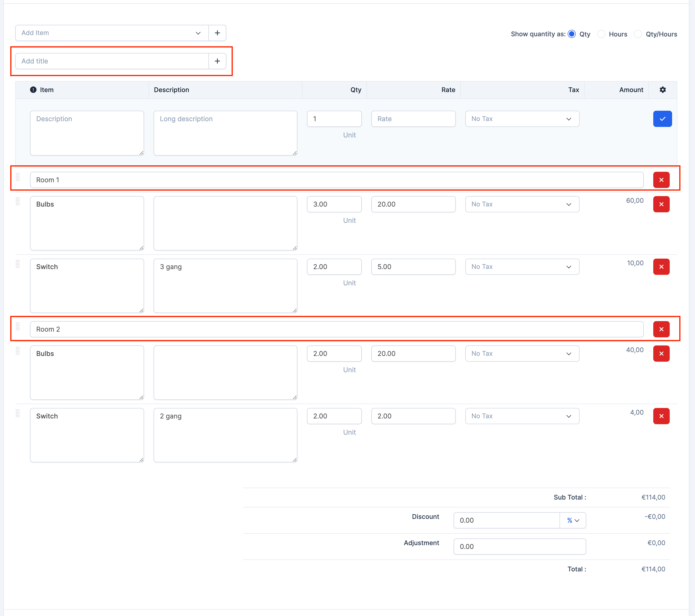Grab the drag handle of the 3 gang Switch row

pyautogui.click(x=18, y=264)
